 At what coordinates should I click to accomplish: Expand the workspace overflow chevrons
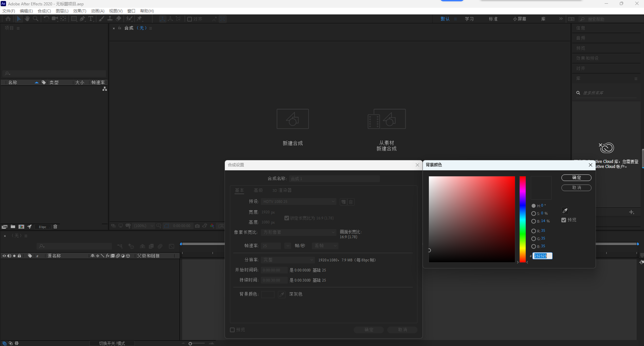[x=561, y=19]
